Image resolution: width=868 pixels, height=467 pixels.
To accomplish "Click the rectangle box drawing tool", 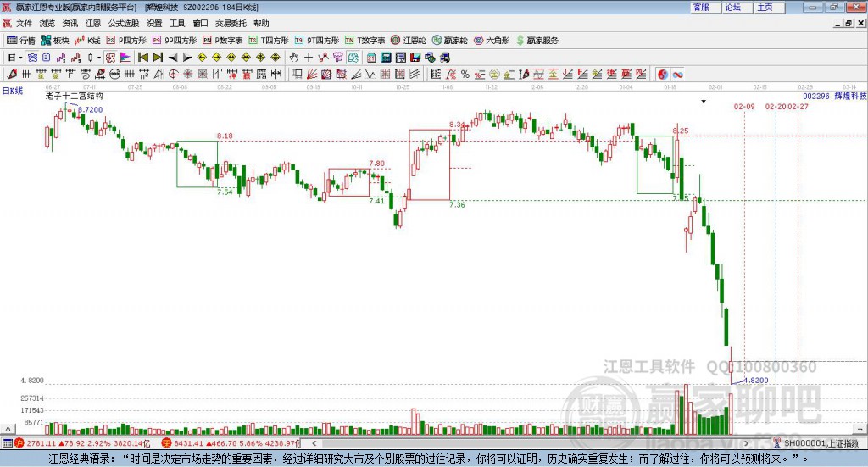I will tap(298, 74).
